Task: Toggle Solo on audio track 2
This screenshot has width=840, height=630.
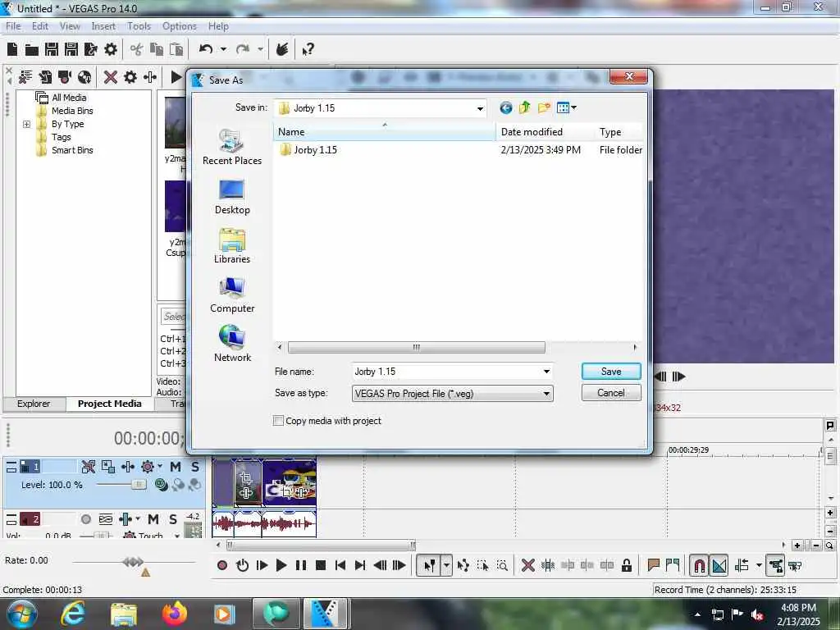Action: coord(172,518)
